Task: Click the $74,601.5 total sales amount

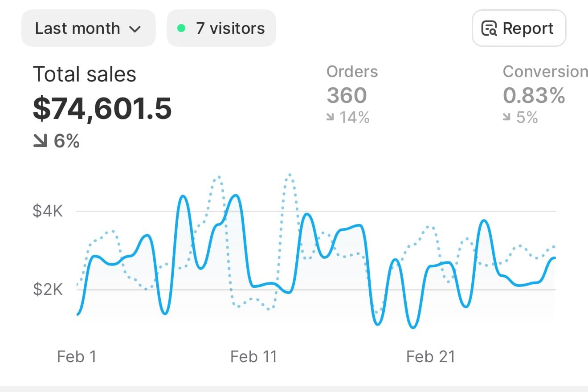Action: [x=102, y=108]
